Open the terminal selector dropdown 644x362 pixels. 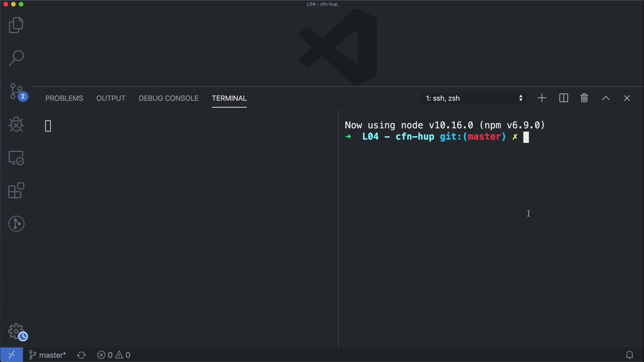tap(473, 98)
